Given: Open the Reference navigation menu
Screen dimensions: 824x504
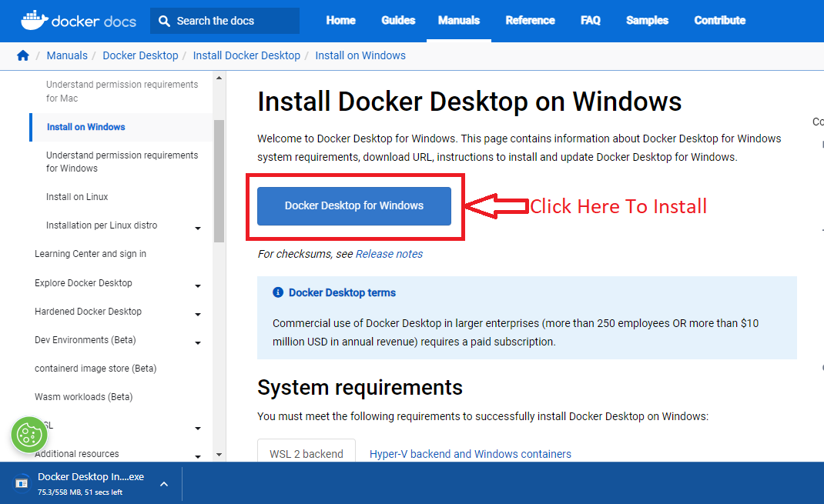Looking at the screenshot, I should coord(530,21).
